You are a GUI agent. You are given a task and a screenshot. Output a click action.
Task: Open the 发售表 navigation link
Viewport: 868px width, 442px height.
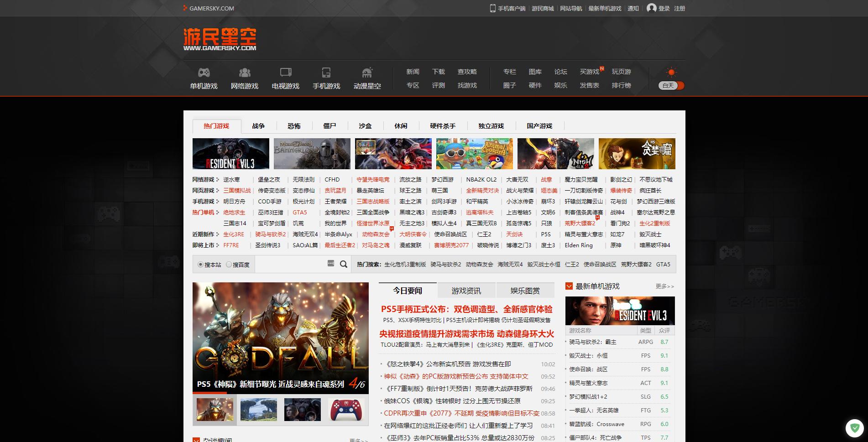pos(589,85)
